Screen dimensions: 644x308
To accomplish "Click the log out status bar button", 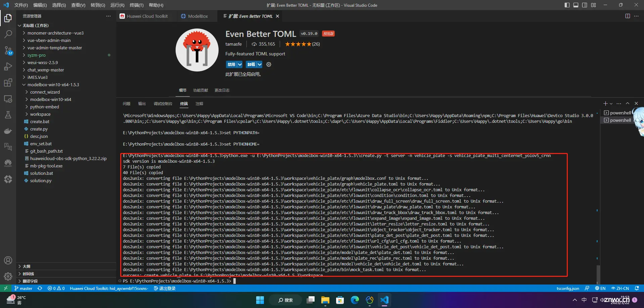I will (165, 288).
